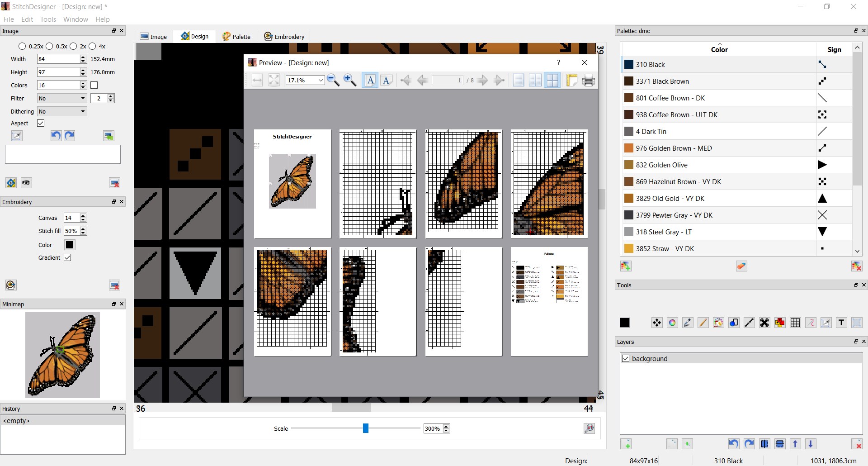Open the zoom percentage dropdown in preview

coord(321,80)
